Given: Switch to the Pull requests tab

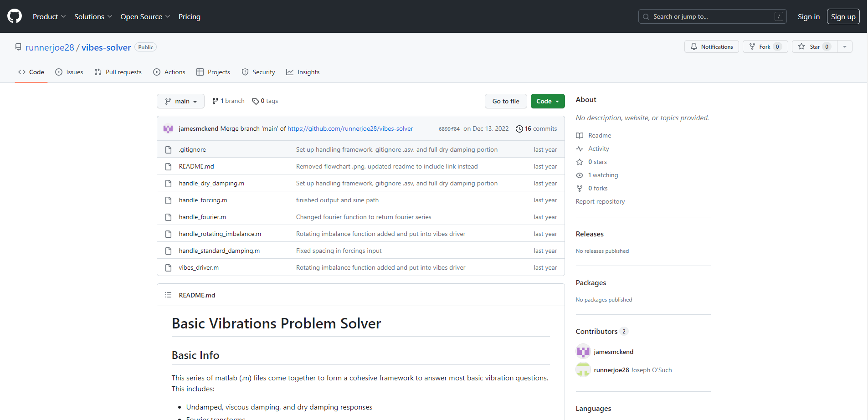Looking at the screenshot, I should [118, 72].
